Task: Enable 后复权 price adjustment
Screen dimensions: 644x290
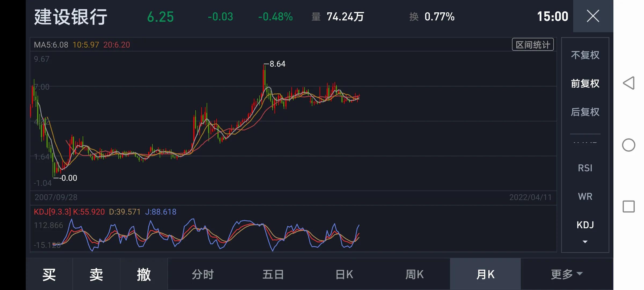Action: (585, 112)
